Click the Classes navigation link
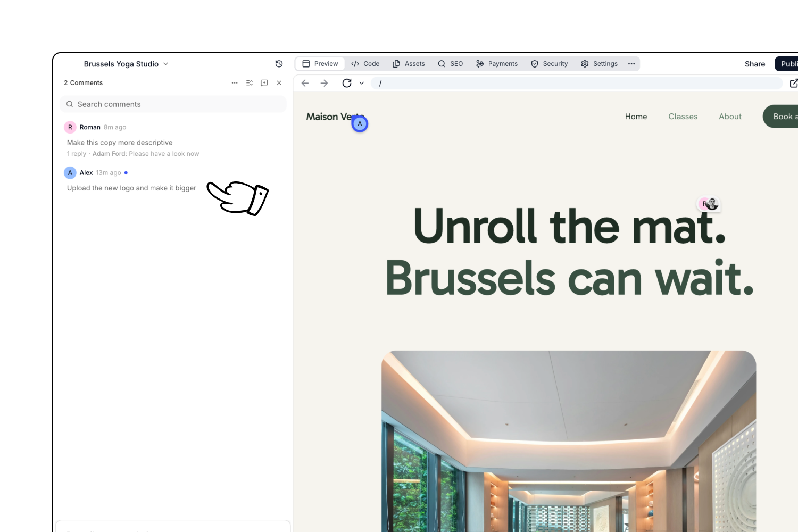The height and width of the screenshot is (532, 798). coord(683,117)
